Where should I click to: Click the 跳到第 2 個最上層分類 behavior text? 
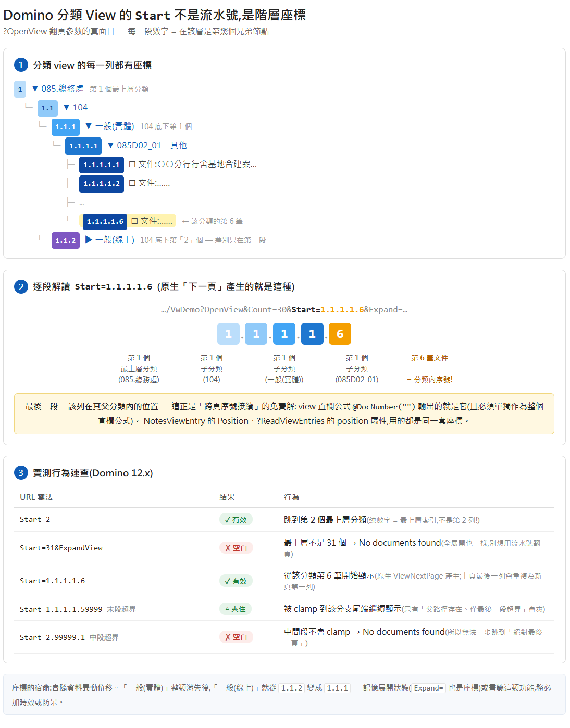tap(325, 520)
